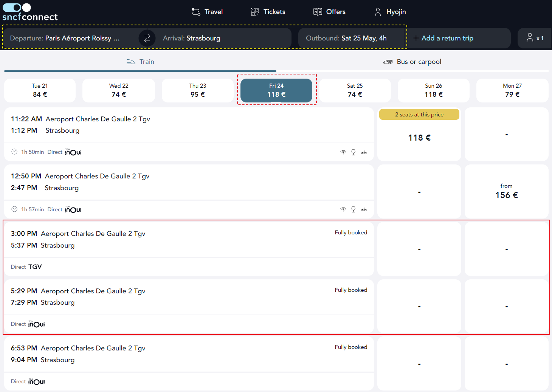The image size is (552, 392).
Task: Click 'Fully booked' on the 3:00 PM train
Action: coord(351,232)
